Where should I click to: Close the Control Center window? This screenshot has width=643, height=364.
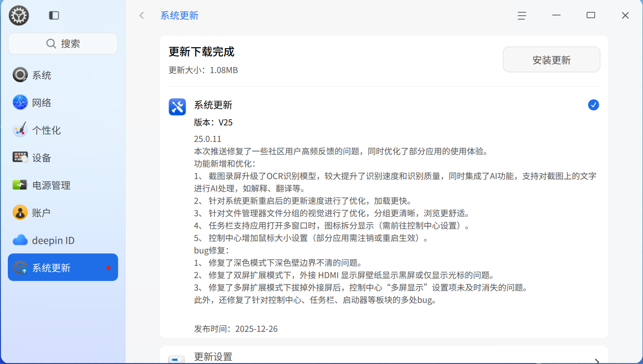(625, 15)
